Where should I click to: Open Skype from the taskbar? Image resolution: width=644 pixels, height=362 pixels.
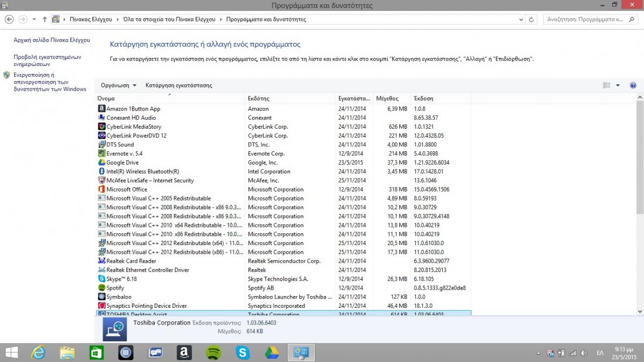[x=243, y=352]
